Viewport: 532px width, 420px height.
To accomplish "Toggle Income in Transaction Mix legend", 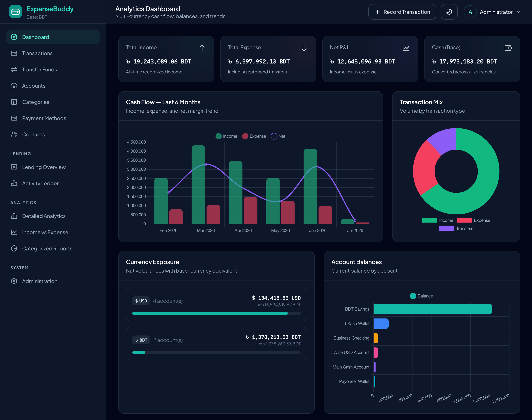I will point(438,220).
